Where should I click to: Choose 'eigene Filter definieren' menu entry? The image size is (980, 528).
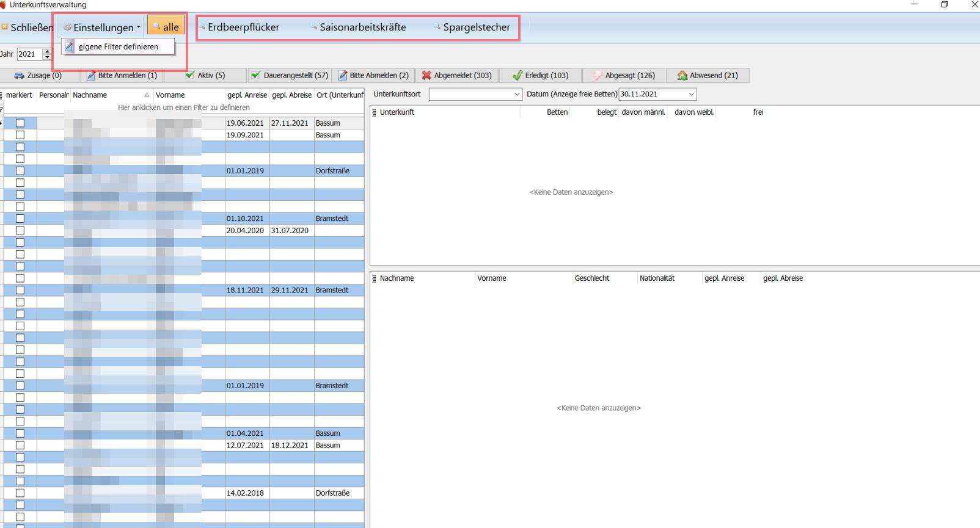point(118,46)
